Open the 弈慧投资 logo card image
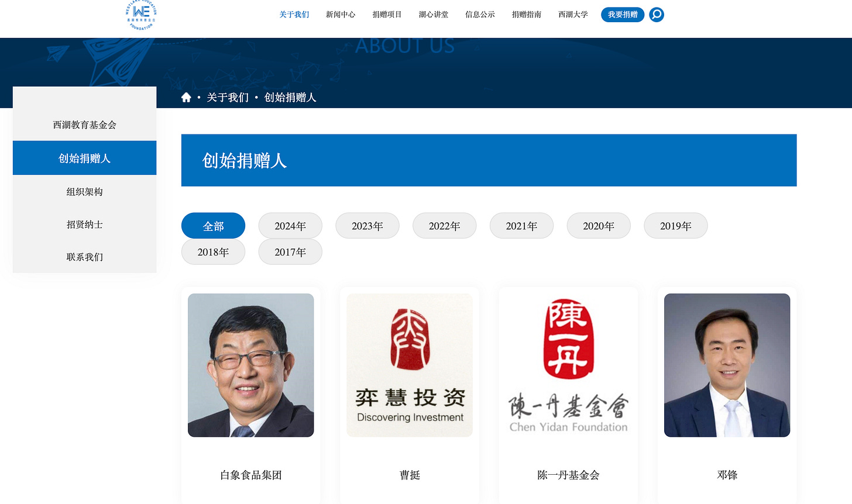This screenshot has width=852, height=504. [x=410, y=365]
